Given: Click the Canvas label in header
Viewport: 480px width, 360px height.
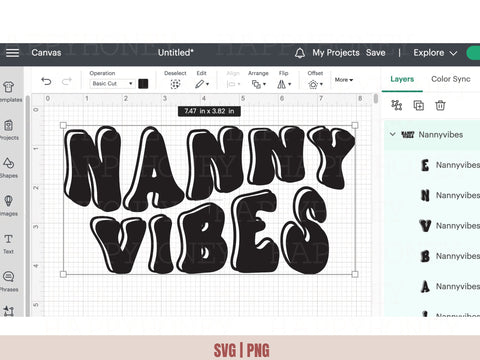Looking at the screenshot, I should tap(46, 53).
